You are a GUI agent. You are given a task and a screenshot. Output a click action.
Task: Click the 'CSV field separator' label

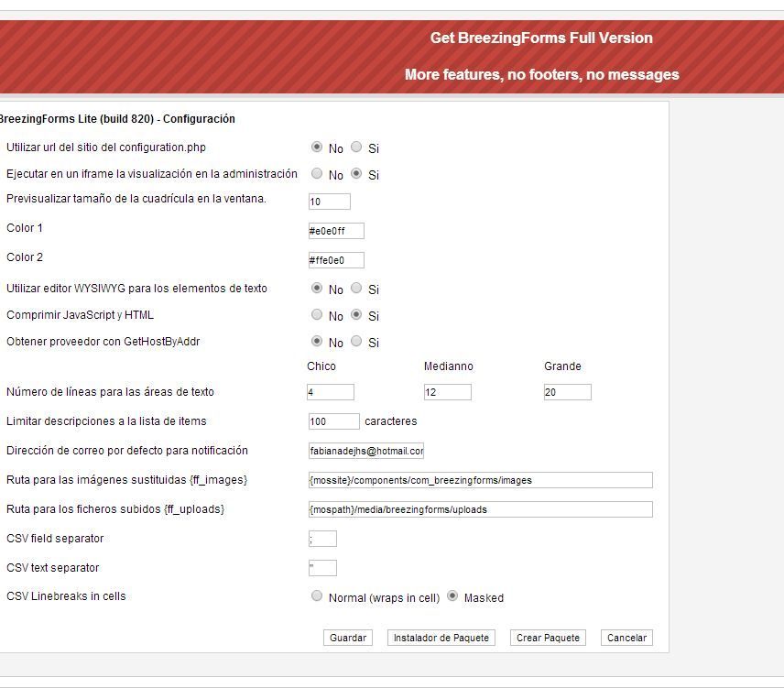tap(55, 539)
